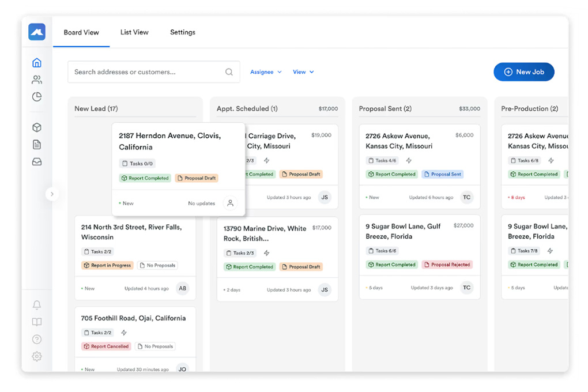Click the assign-user icon on the Herndon Avenue card
This screenshot has width=588, height=392.
click(231, 203)
